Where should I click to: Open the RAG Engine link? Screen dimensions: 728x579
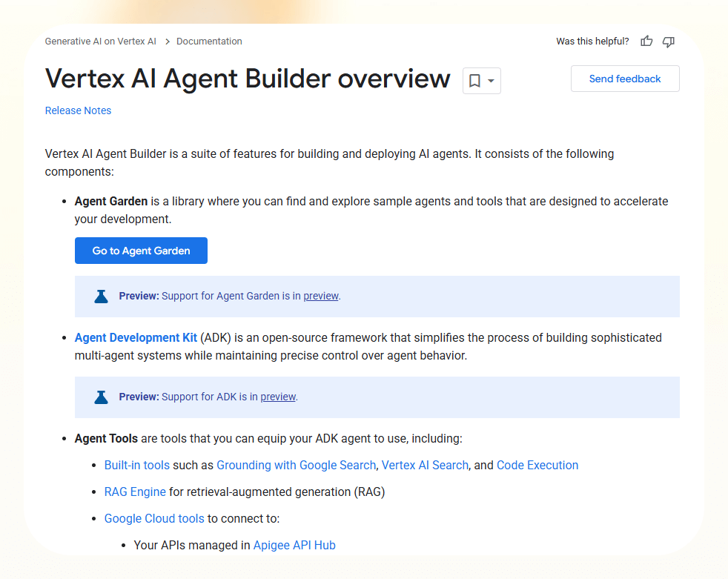[135, 492]
